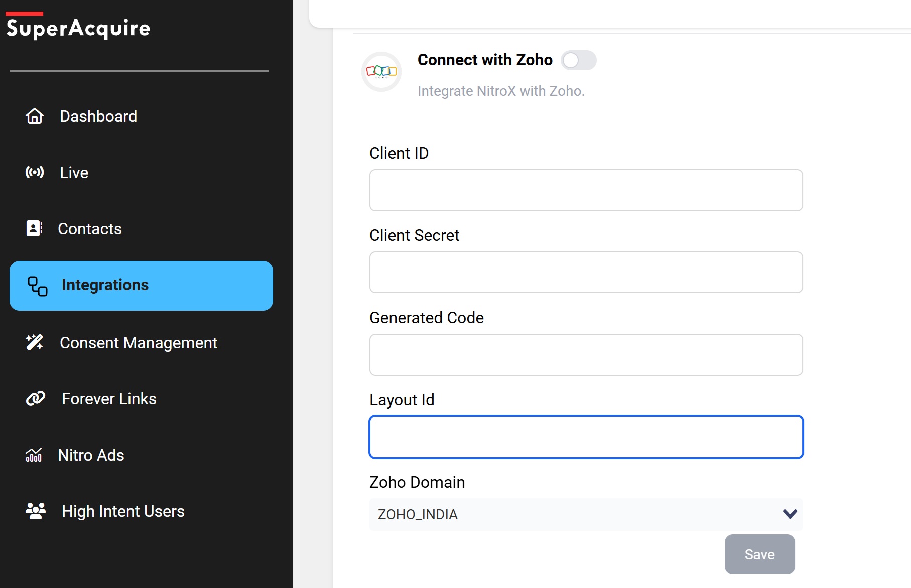
Task: Click the Forever Links chain icon
Action: [36, 399]
